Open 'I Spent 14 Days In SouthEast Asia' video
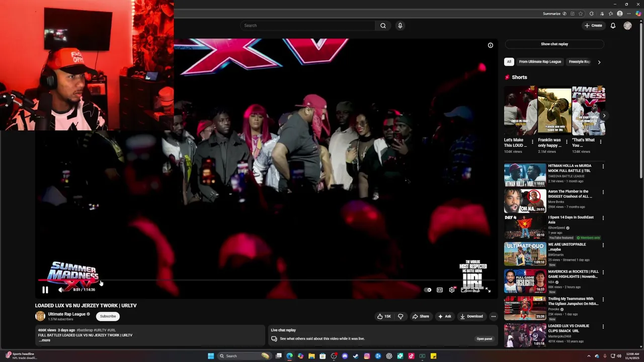Viewport: 644px width, 362px height. click(x=525, y=227)
